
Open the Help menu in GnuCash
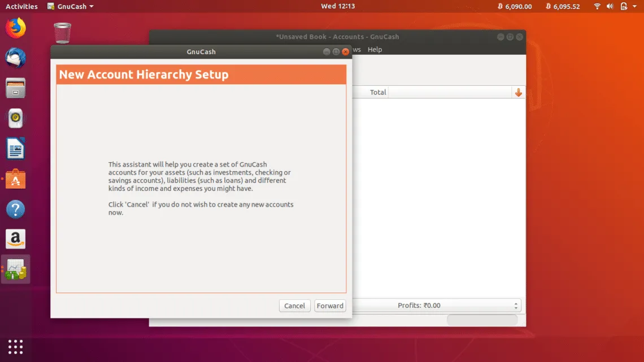pyautogui.click(x=375, y=50)
